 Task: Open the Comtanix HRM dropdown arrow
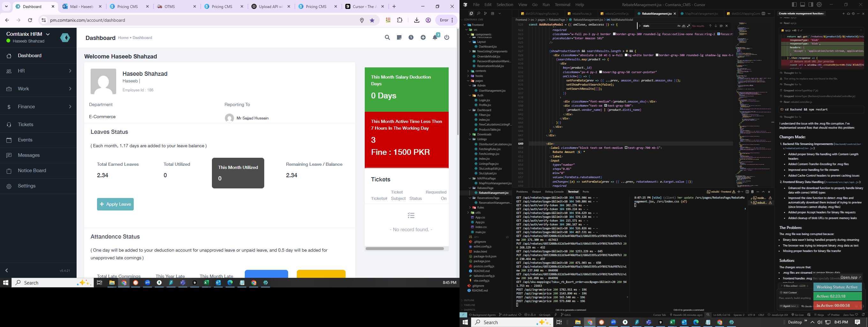48,34
